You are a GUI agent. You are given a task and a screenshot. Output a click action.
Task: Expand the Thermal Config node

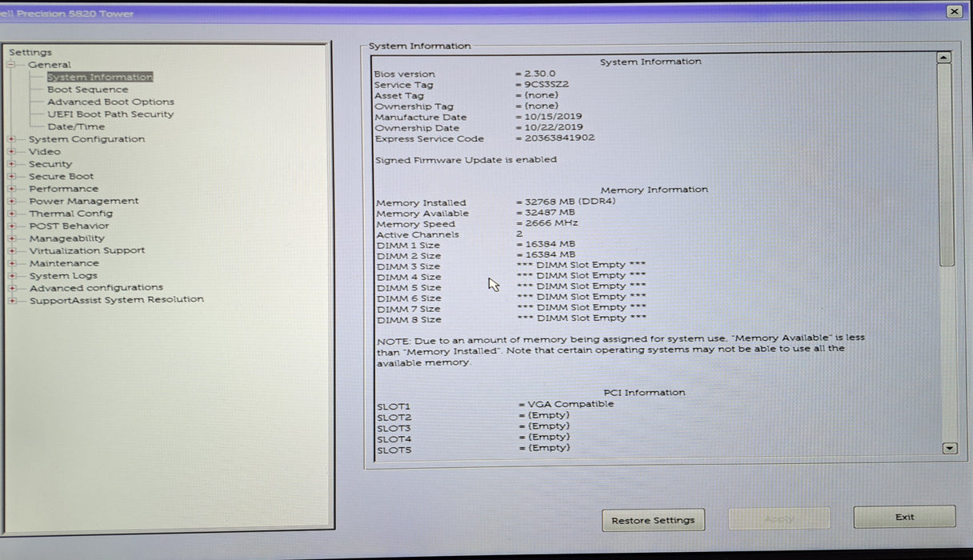[x=12, y=214]
